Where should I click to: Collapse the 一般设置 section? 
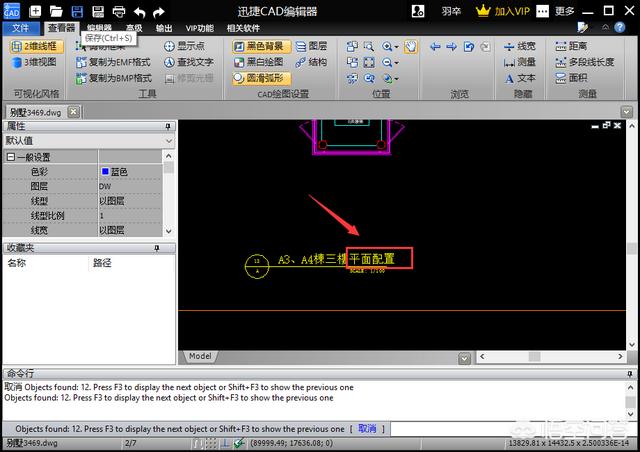[11, 157]
